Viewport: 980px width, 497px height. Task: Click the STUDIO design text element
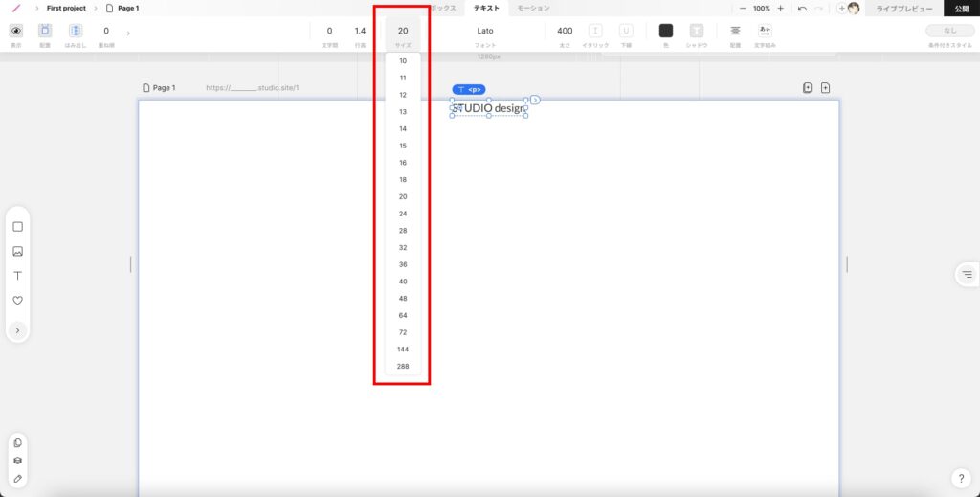pos(488,108)
